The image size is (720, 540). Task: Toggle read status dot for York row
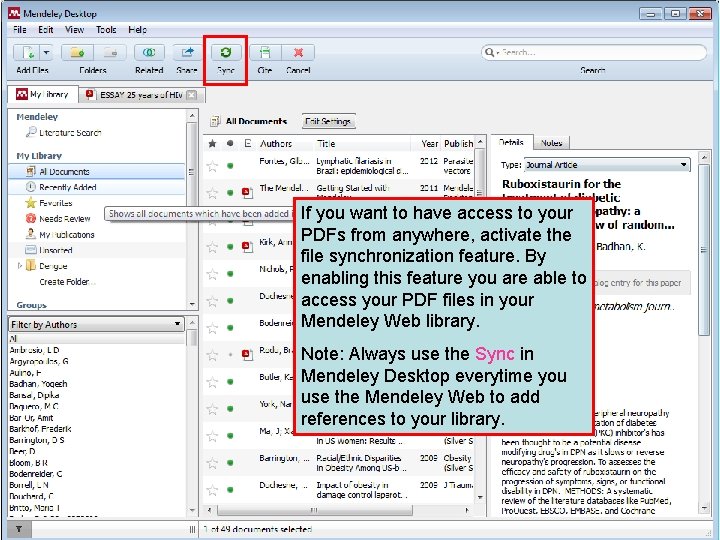point(230,409)
